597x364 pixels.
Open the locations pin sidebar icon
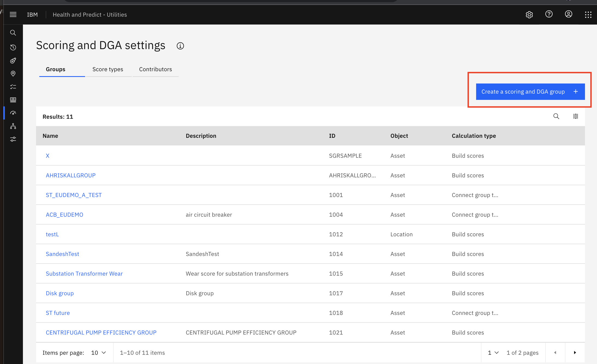(x=13, y=74)
